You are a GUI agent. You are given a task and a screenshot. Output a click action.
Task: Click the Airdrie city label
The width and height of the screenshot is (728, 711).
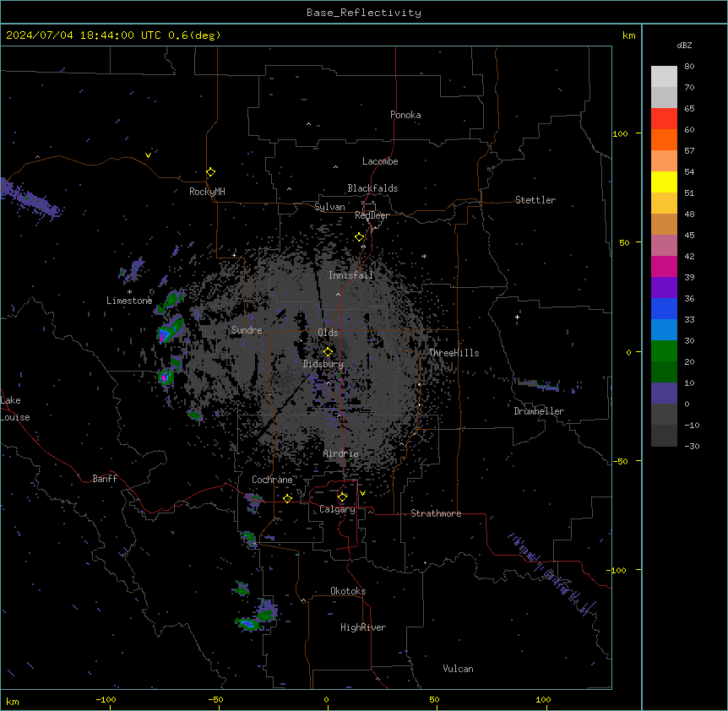pos(341,453)
